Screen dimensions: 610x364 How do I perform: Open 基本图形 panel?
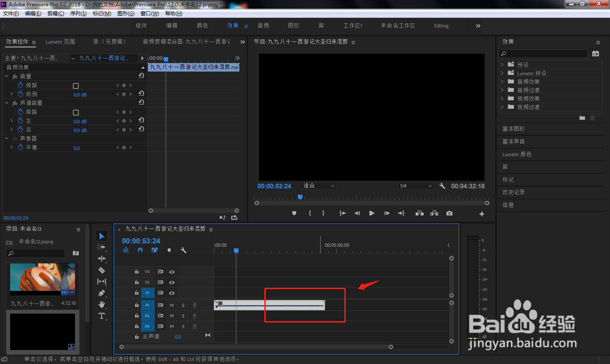coord(513,129)
